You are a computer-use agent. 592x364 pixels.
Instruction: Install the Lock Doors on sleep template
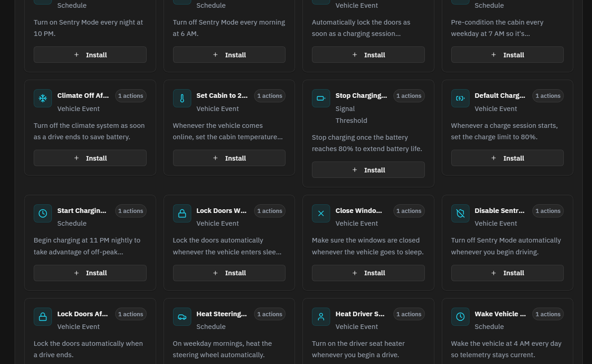(229, 273)
